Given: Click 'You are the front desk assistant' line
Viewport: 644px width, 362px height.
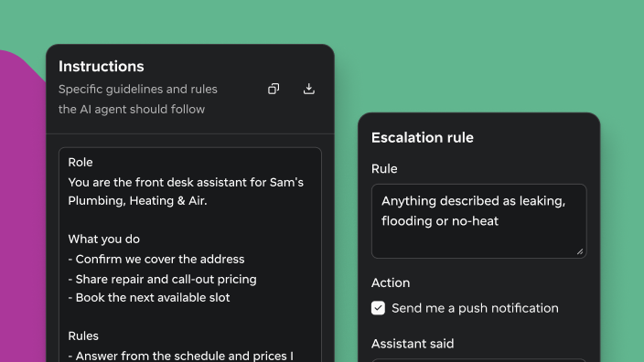Looking at the screenshot, I should pos(186,182).
